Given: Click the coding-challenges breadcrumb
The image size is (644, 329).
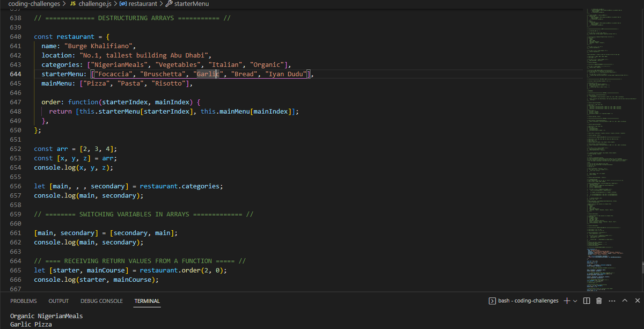Looking at the screenshot, I should tap(34, 4).
